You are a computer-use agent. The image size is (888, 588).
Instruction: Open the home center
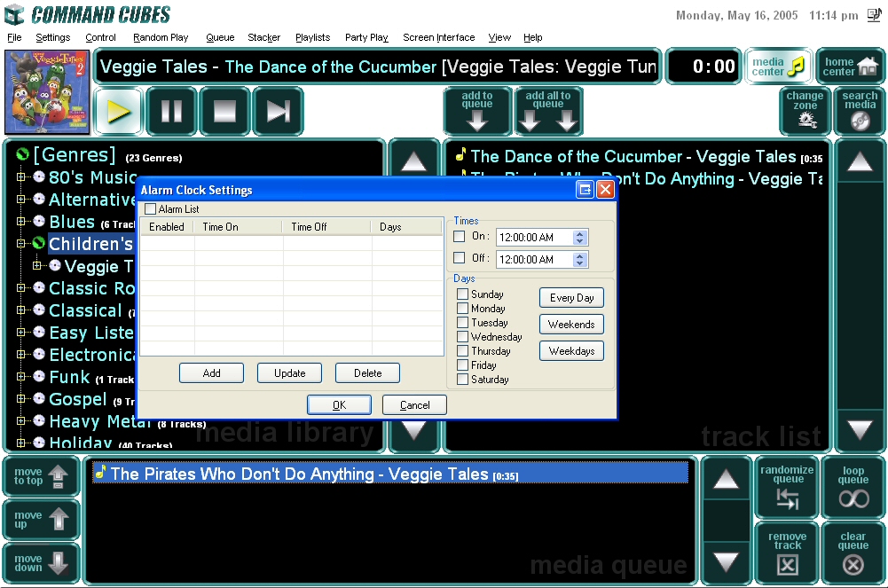coord(850,67)
